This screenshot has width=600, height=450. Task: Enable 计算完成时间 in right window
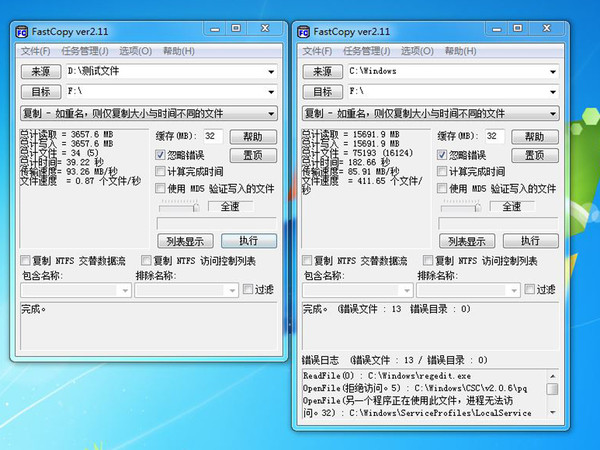(x=442, y=171)
